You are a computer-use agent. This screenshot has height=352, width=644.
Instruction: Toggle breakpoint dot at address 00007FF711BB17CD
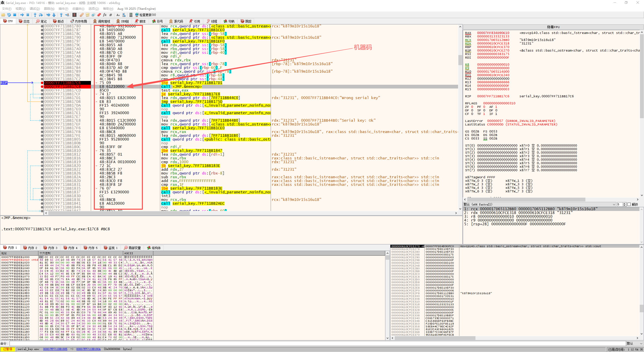42,90
